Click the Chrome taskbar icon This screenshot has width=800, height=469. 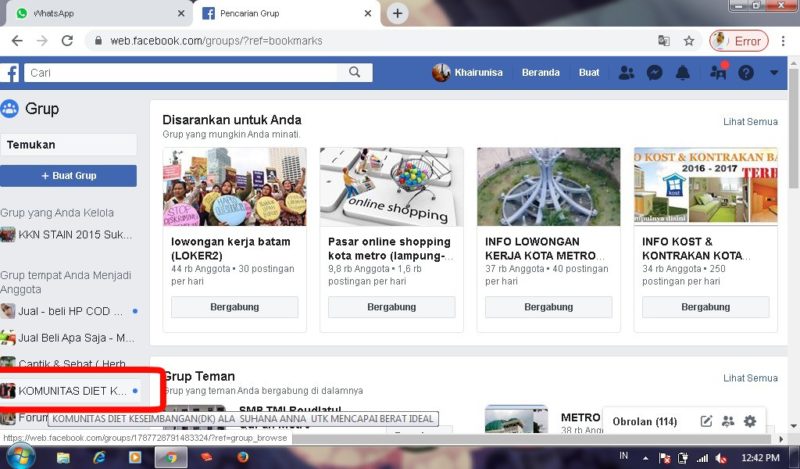coord(171,457)
